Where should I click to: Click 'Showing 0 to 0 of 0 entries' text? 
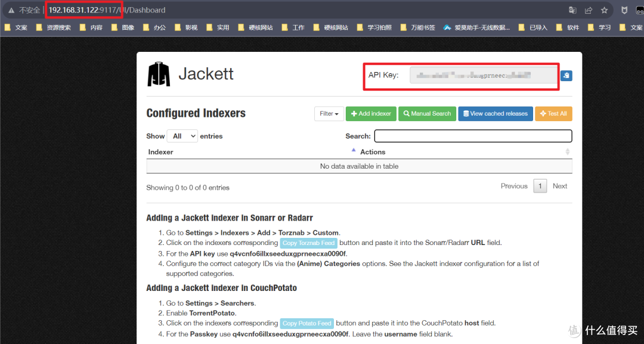coord(188,188)
